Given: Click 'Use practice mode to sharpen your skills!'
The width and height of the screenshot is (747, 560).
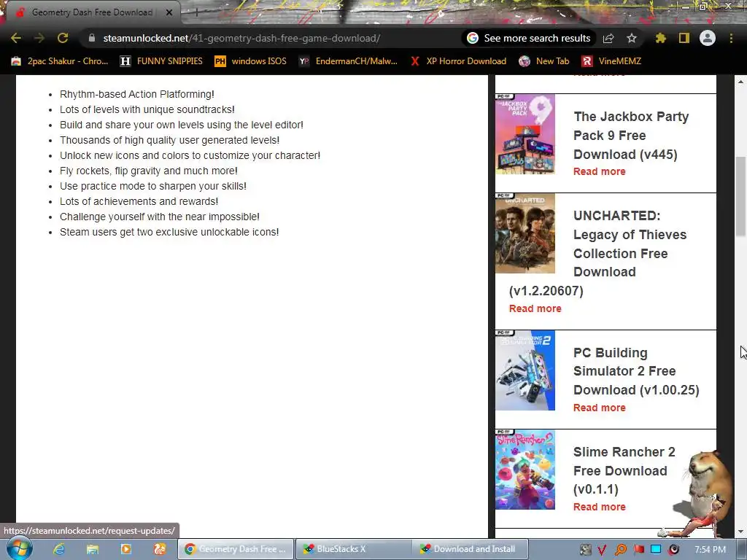Looking at the screenshot, I should point(153,186).
